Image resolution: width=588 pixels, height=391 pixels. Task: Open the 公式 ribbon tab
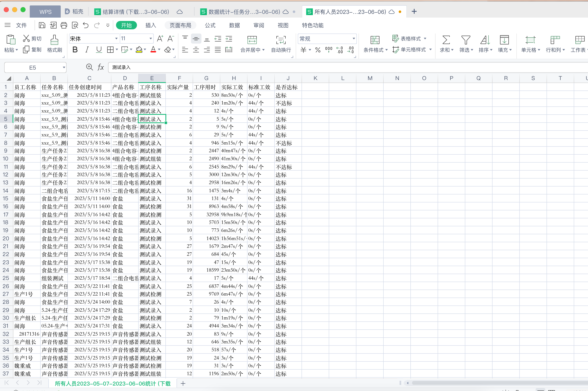coord(210,25)
